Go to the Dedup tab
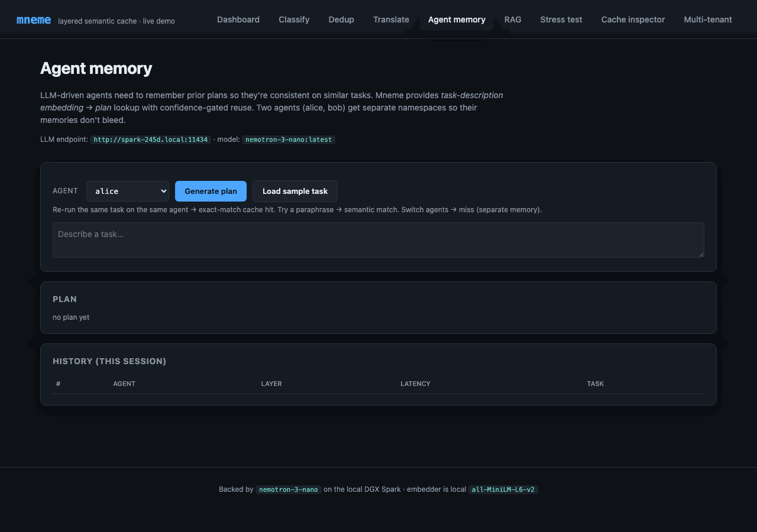This screenshot has height=532, width=757. click(341, 20)
